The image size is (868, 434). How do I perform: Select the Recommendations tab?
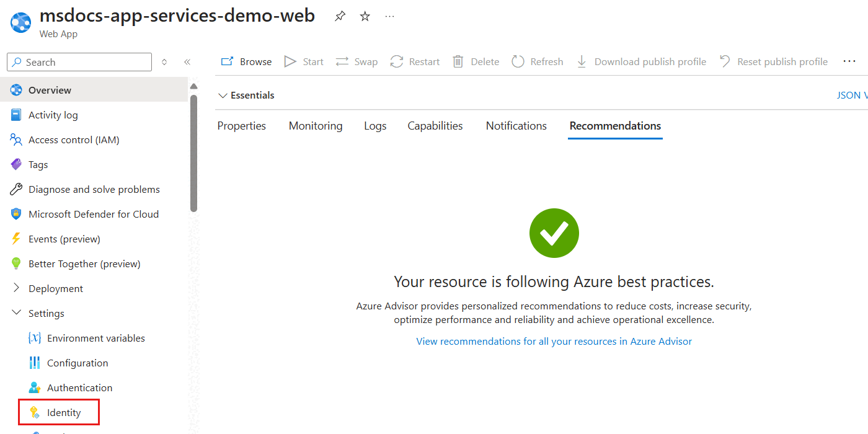point(615,126)
